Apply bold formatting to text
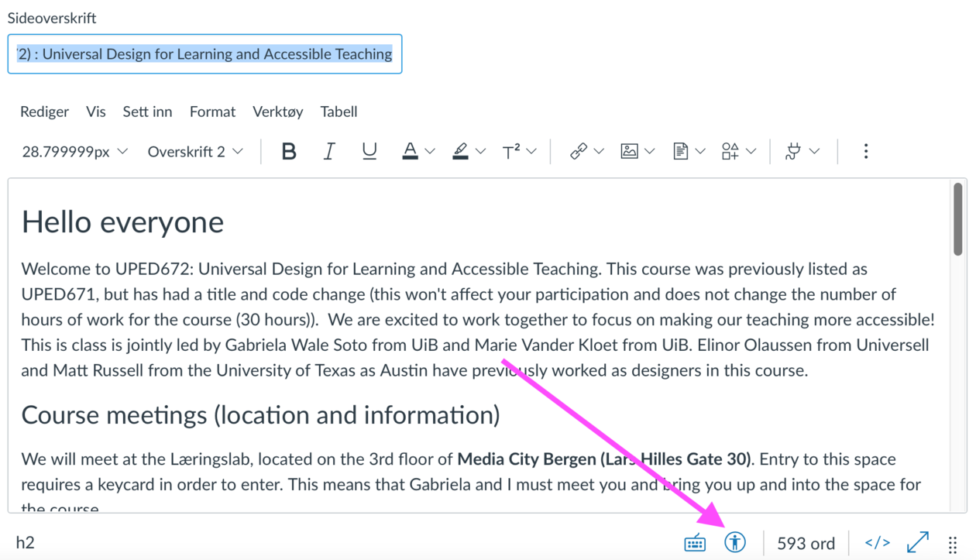The height and width of the screenshot is (560, 976). 289,152
